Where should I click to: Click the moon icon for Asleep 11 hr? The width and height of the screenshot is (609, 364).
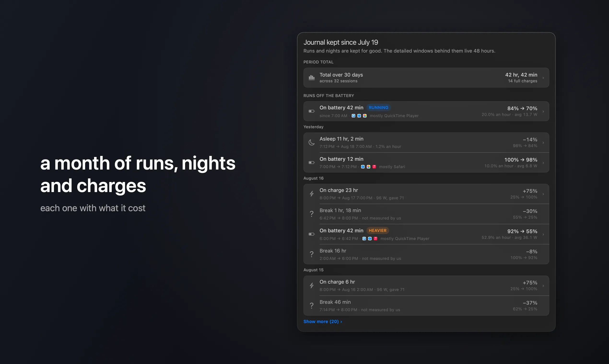312,142
